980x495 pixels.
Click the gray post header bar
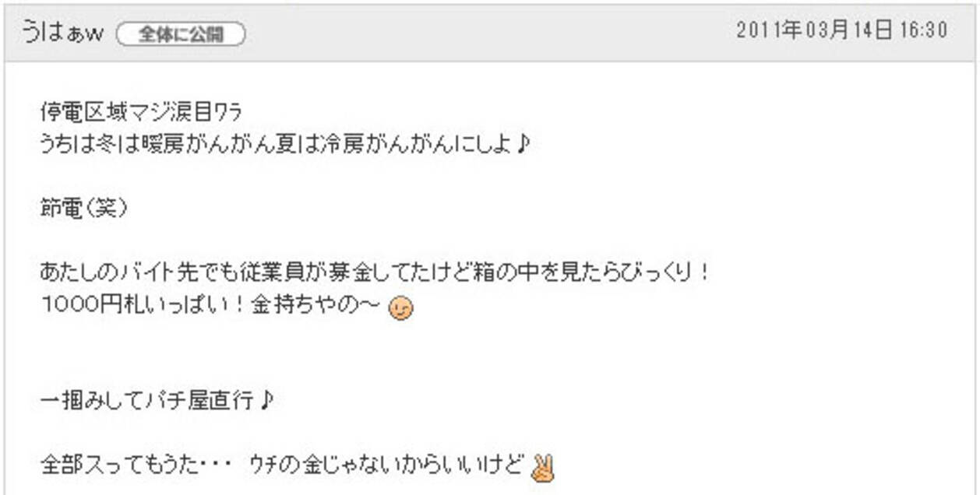(490, 33)
